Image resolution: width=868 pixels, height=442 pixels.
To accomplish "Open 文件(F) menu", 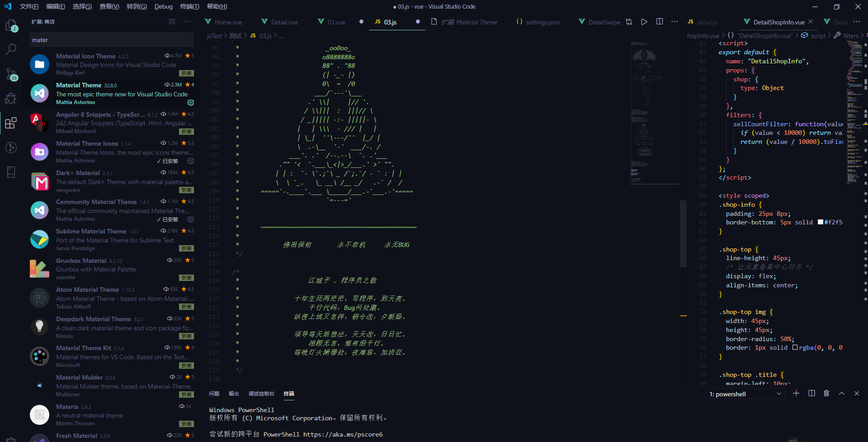I will pyautogui.click(x=29, y=6).
